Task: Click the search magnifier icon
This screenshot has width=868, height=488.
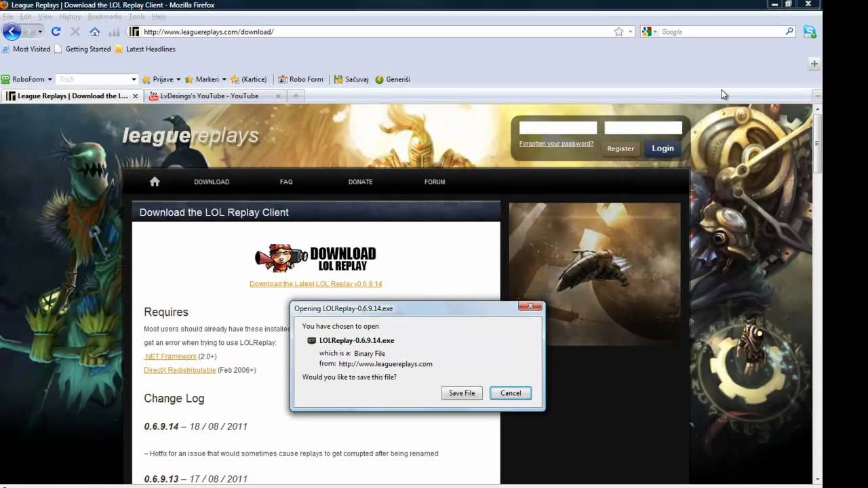Action: (x=789, y=31)
